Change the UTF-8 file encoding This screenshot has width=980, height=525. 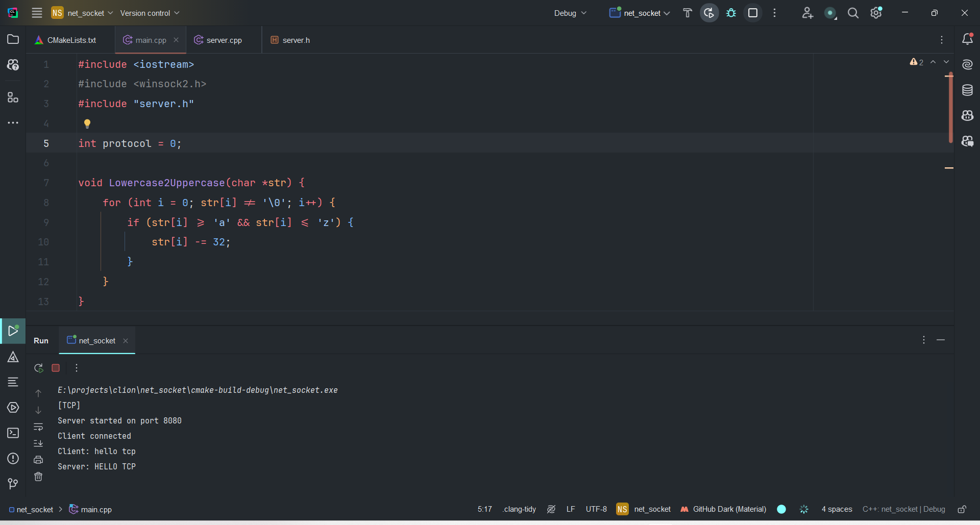coord(596,509)
